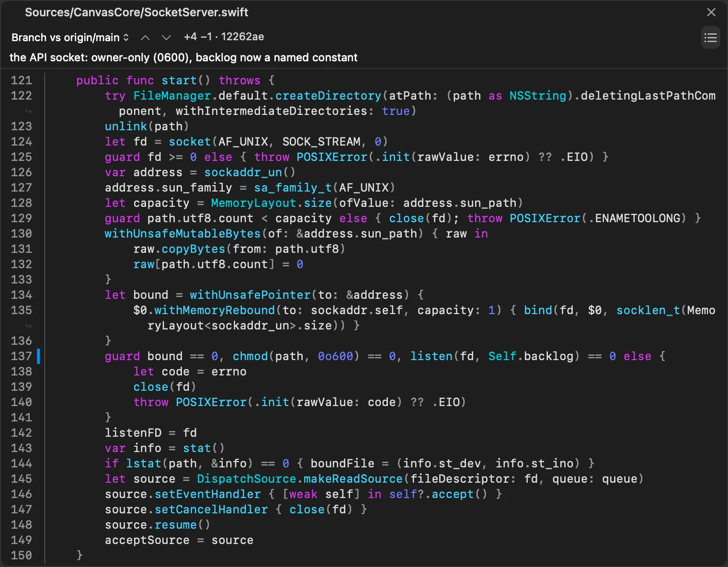Click 'DispatchSource' on line 145

coord(247,479)
